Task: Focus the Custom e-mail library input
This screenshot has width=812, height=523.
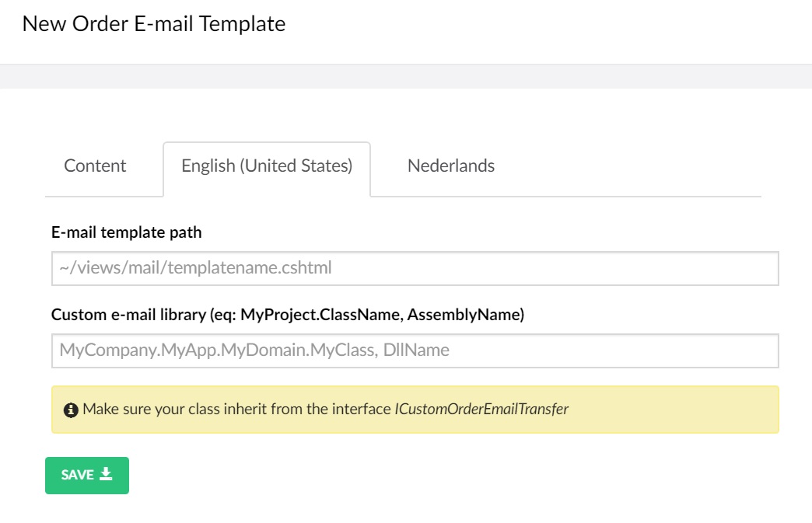Action: click(415, 350)
